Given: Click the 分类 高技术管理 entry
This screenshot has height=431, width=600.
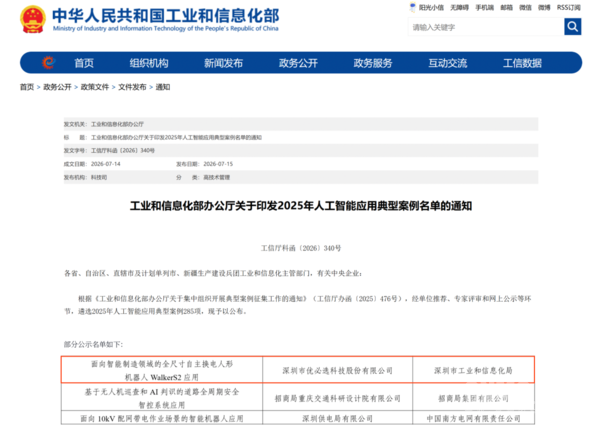Looking at the screenshot, I should pos(203,177).
